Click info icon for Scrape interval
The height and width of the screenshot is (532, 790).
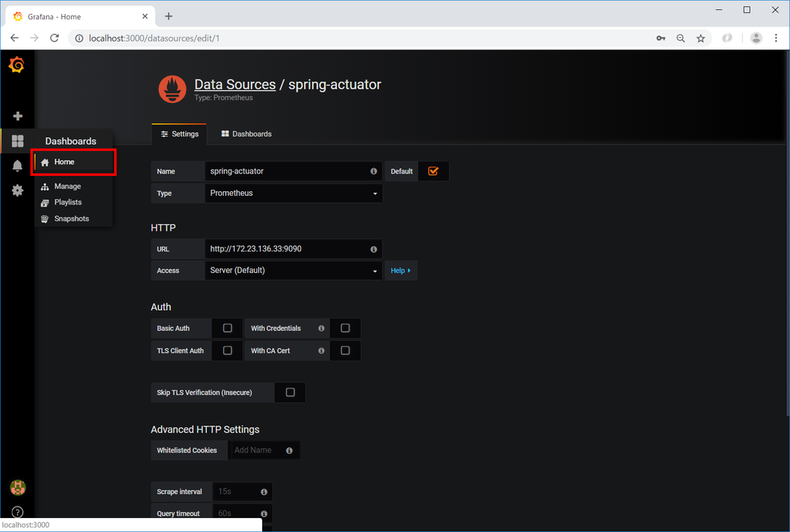pos(264,492)
